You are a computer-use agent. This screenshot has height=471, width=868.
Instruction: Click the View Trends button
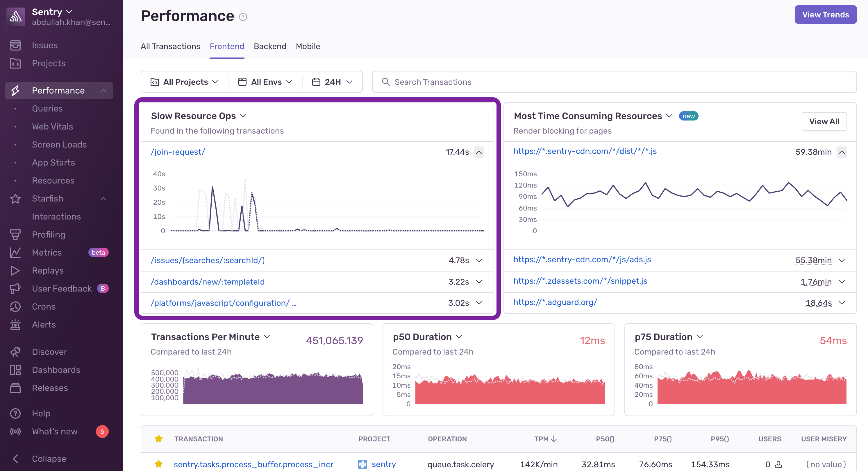825,15
